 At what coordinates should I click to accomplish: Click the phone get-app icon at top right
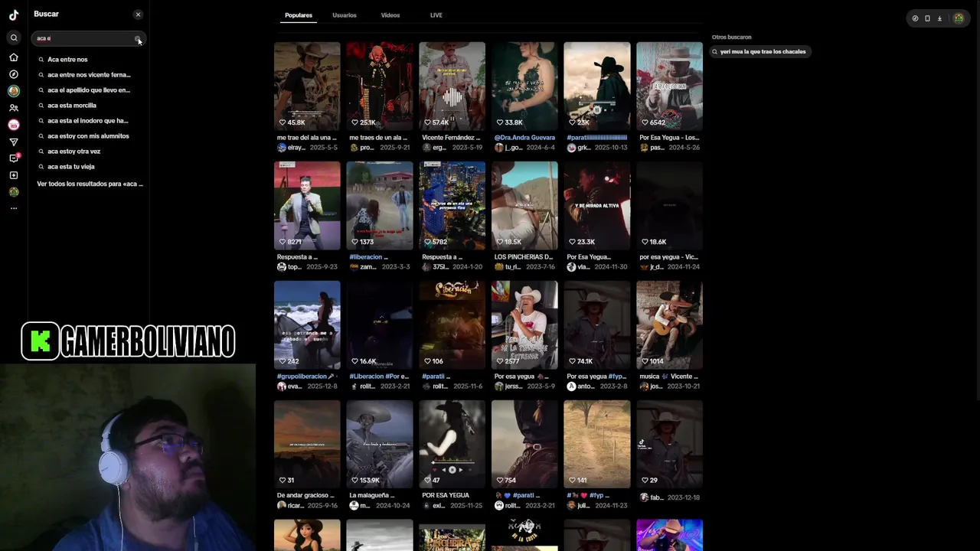(x=927, y=18)
